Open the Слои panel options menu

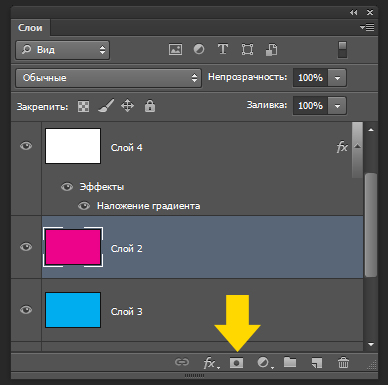367,27
